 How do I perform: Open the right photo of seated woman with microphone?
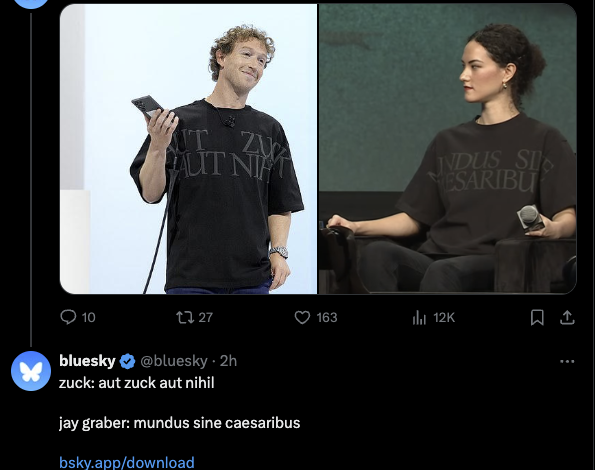447,149
